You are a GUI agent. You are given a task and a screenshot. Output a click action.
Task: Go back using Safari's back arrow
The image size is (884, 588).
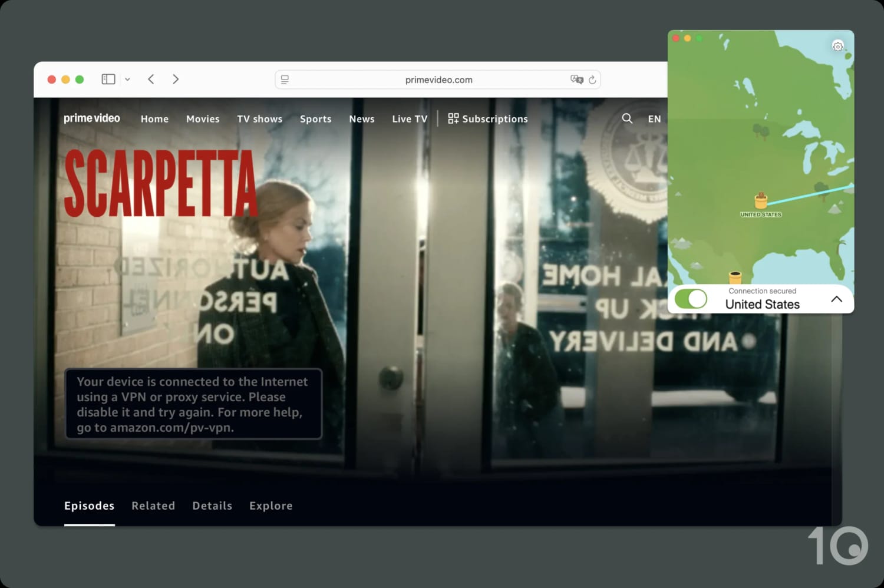(151, 78)
